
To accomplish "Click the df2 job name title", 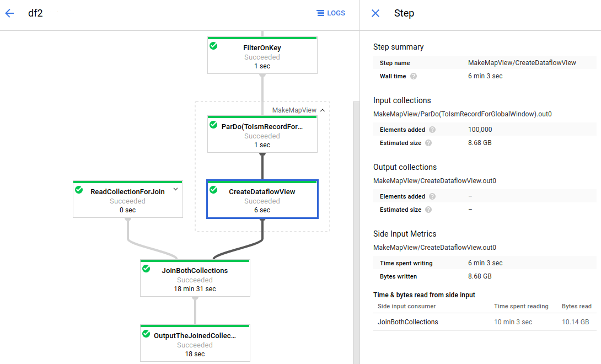I will [x=35, y=13].
